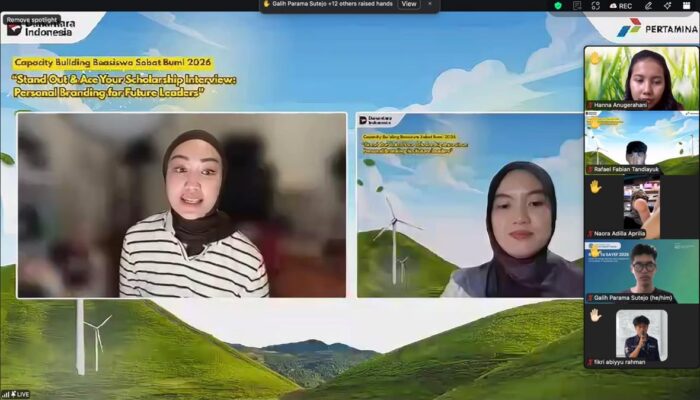Image resolution: width=700 pixels, height=400 pixels.
Task: Click raised hand icon on Rafael's tile
Action: 595,123
